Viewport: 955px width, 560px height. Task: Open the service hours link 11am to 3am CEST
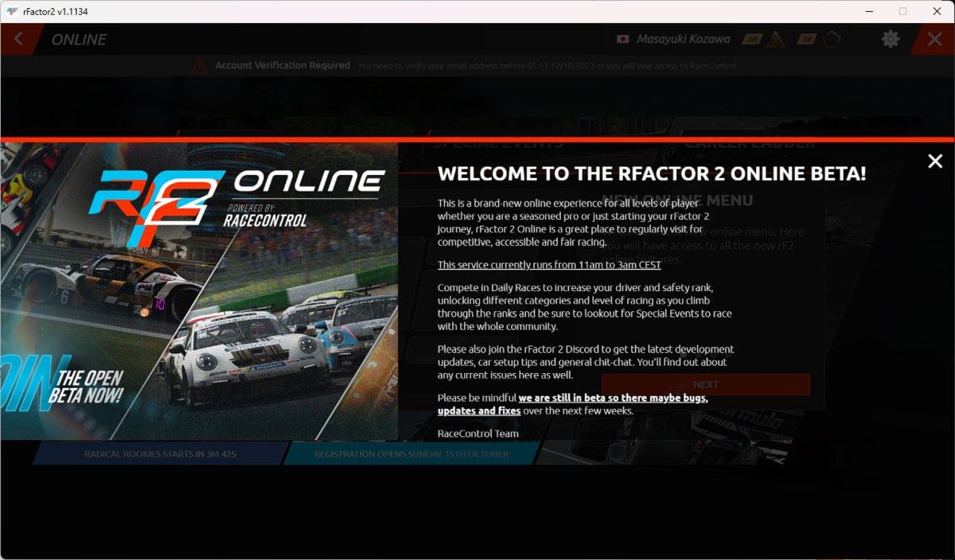[x=549, y=265]
